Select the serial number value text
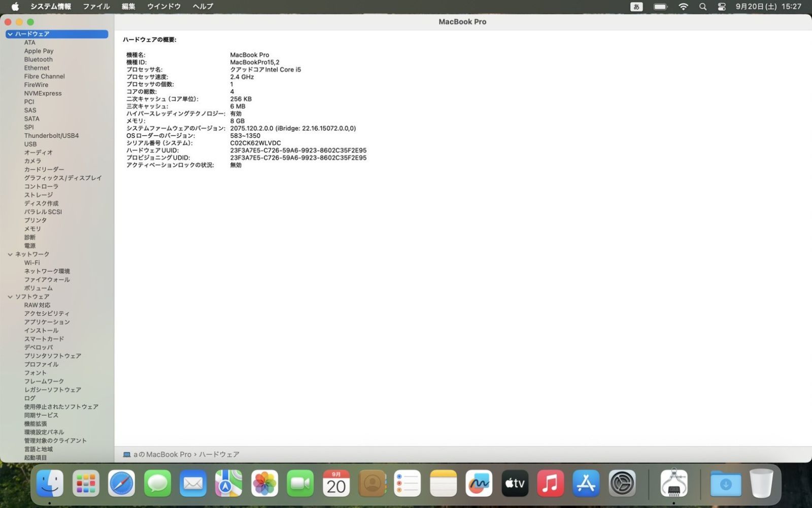The height and width of the screenshot is (508, 812). pos(255,143)
